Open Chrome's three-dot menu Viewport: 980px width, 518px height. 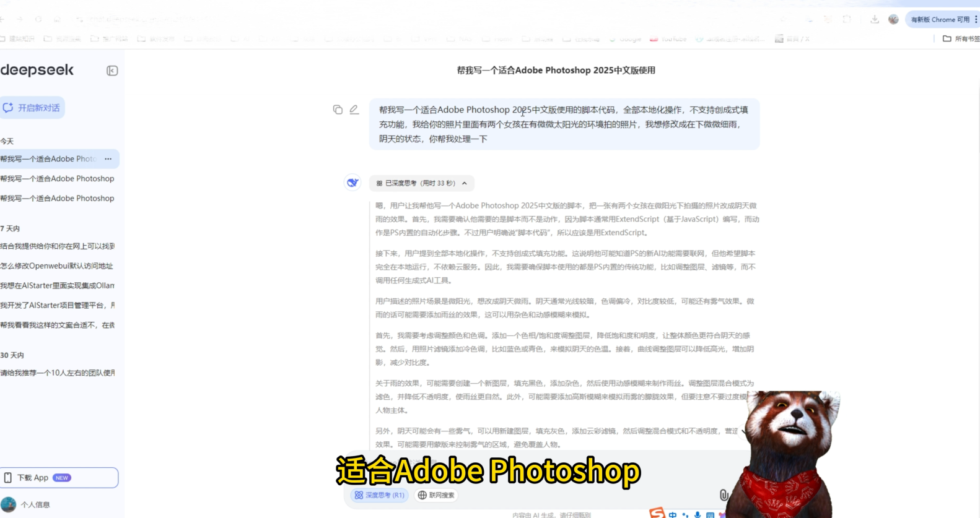pyautogui.click(x=976, y=19)
